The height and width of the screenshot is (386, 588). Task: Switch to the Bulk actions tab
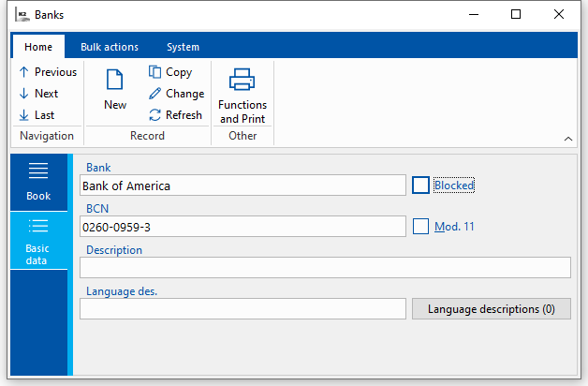click(110, 47)
